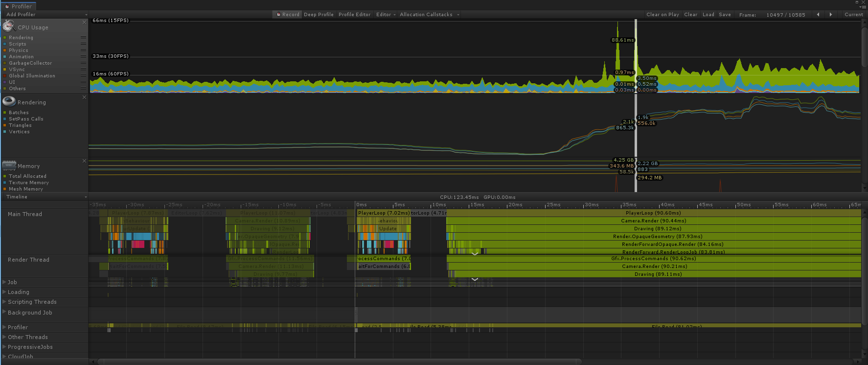Click the Texture Memory series color box
This screenshot has height=365, width=868.
pyautogui.click(x=5, y=183)
